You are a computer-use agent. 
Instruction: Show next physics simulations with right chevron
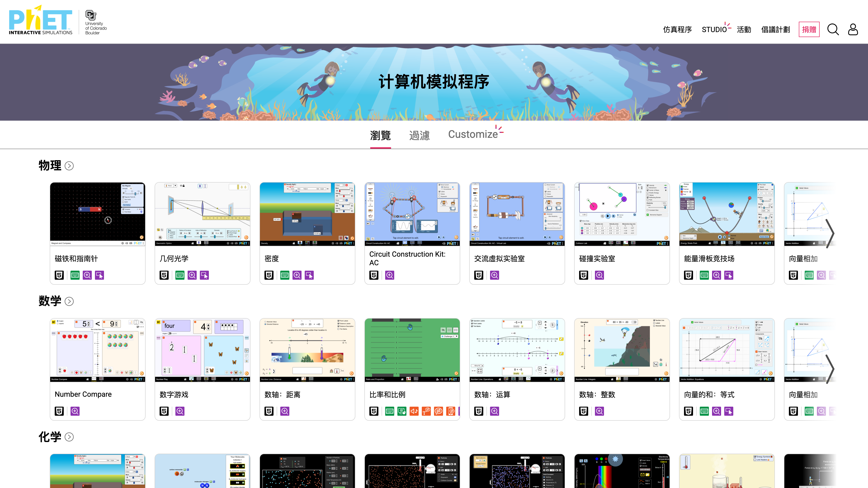click(830, 233)
